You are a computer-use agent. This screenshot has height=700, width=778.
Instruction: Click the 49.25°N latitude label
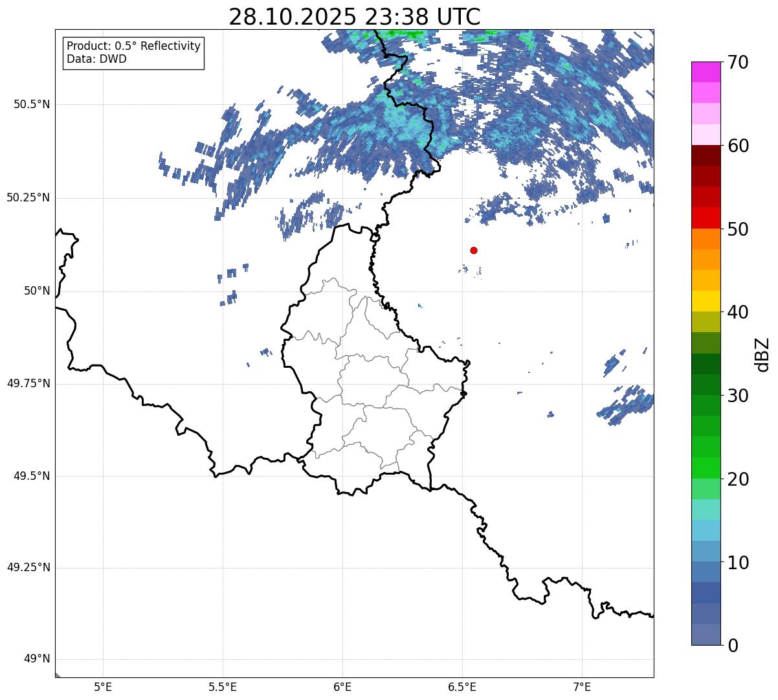point(28,567)
